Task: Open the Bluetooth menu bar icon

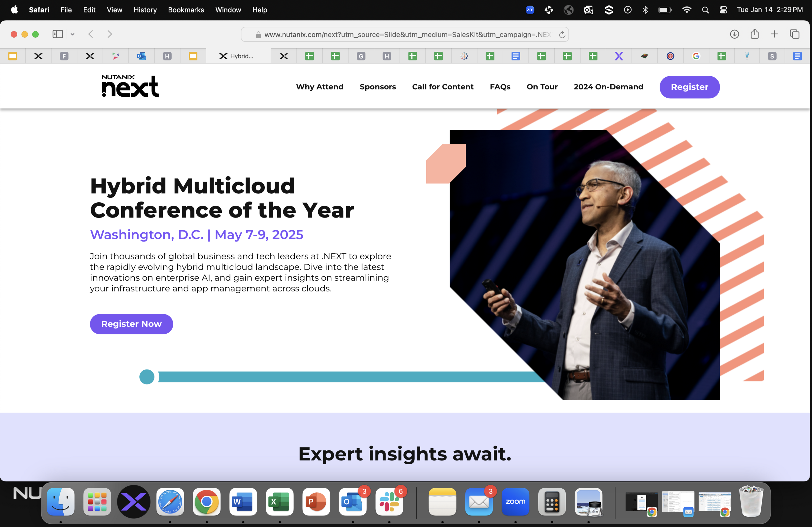Action: tap(645, 10)
